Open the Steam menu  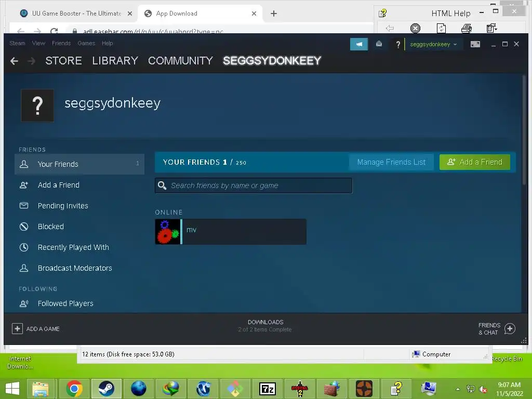[17, 43]
